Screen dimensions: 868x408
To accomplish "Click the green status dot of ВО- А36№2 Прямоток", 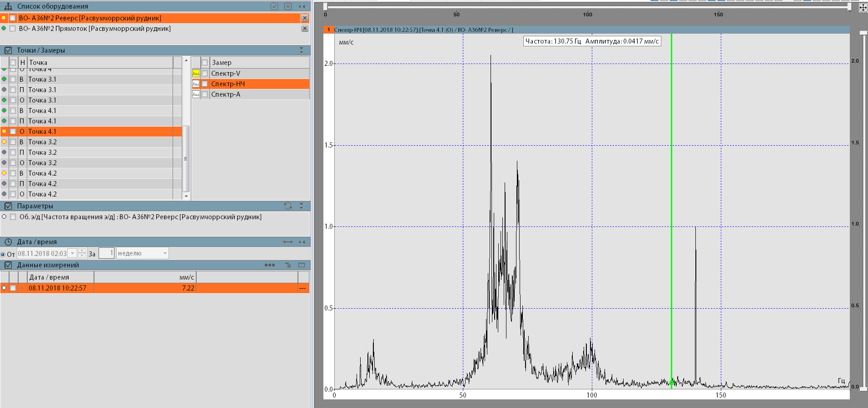I will (4, 28).
